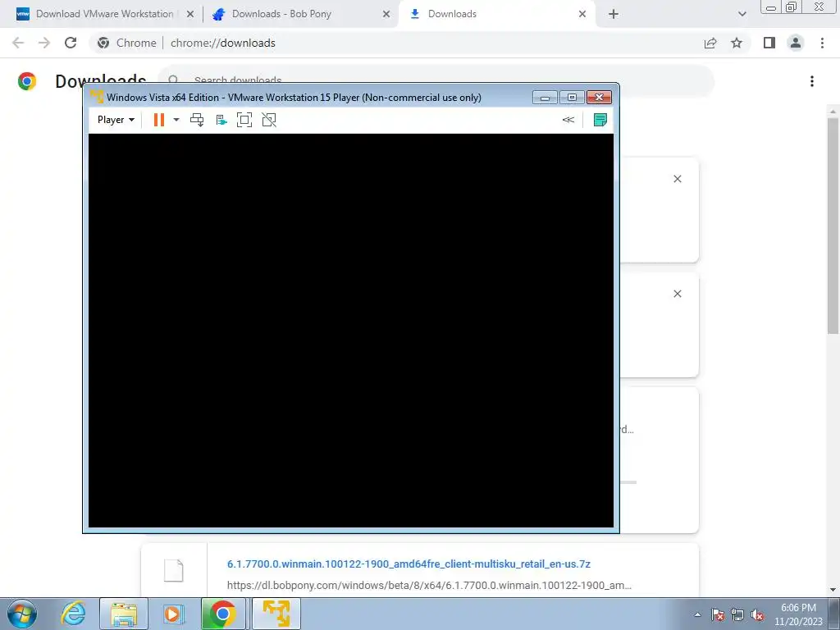Click inside the black VM display area
Viewport: 840px width, 630px height.
tap(351, 331)
